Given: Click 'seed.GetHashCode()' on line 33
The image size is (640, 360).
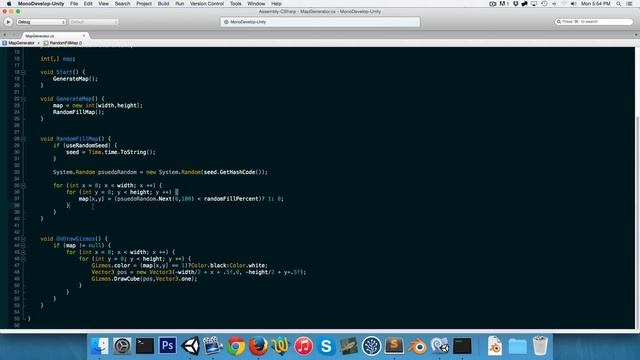Looking at the screenshot, I should pos(232,172).
